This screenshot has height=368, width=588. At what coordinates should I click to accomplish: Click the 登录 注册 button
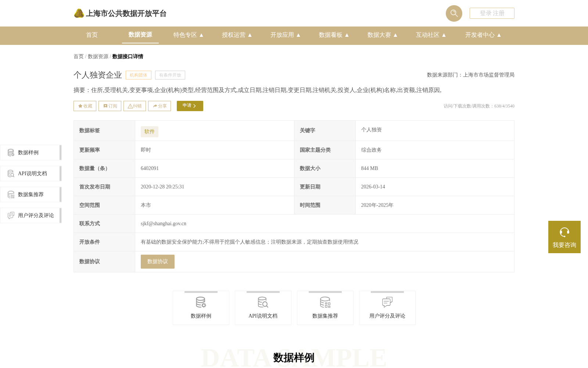click(x=492, y=13)
